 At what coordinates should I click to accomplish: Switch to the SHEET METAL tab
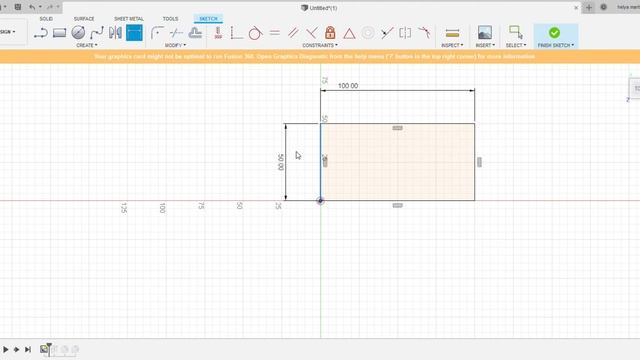129,19
